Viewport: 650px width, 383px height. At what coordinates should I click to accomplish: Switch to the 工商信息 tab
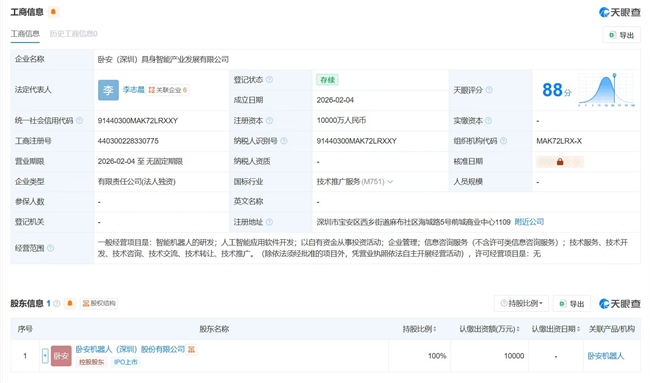25,34
